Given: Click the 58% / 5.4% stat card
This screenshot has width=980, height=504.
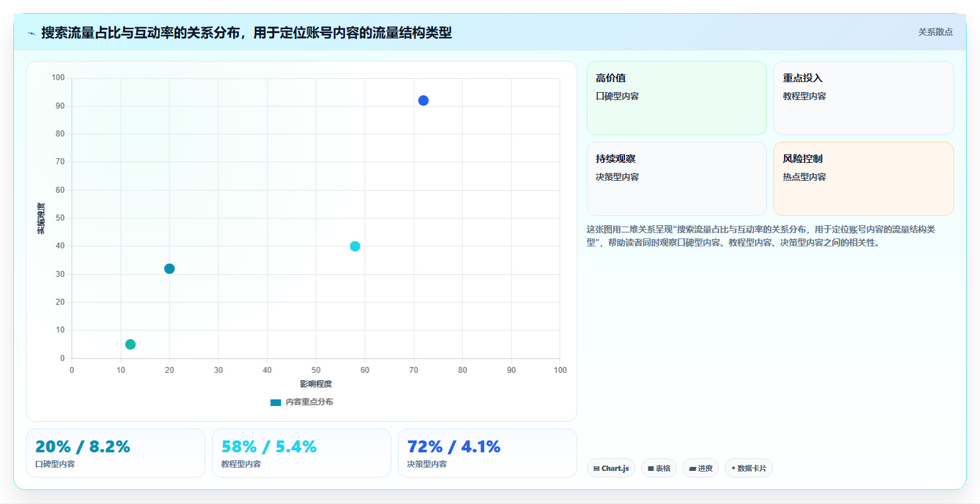Looking at the screenshot, I should pos(301,453).
